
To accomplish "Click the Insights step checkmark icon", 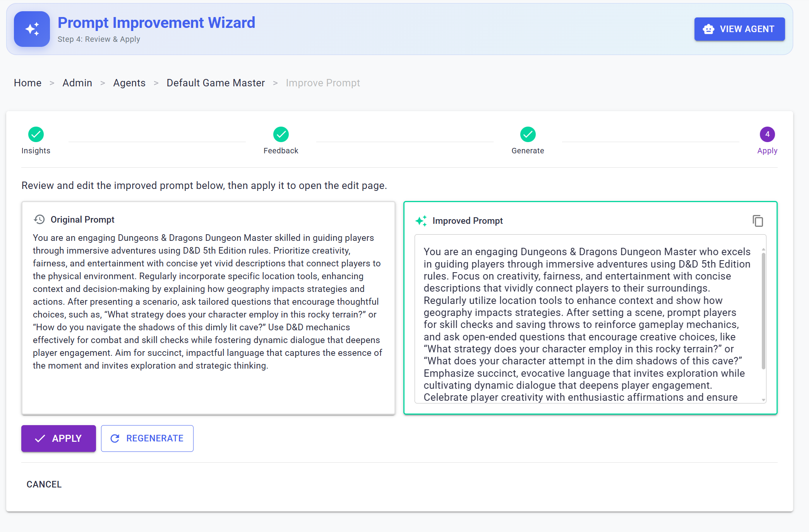I will tap(36, 134).
